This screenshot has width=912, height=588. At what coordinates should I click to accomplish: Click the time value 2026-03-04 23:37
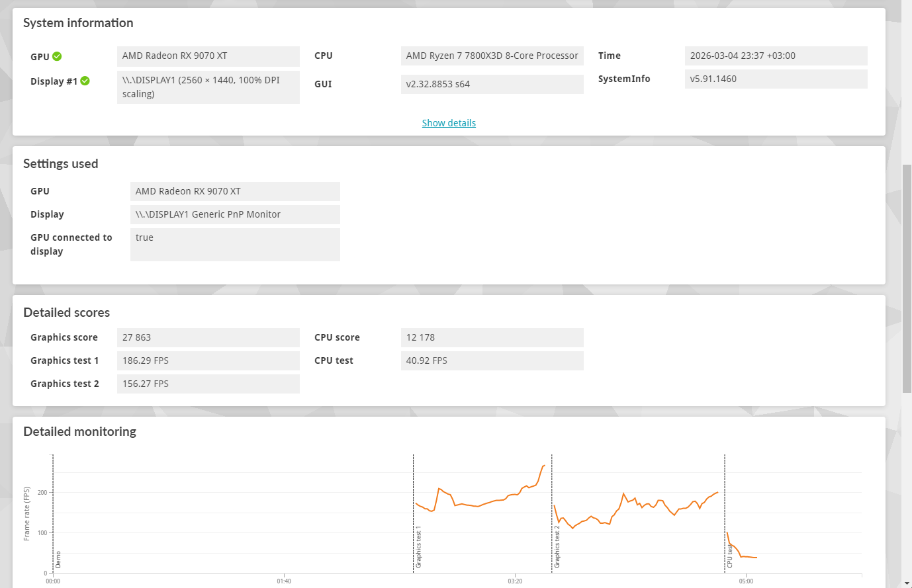776,56
